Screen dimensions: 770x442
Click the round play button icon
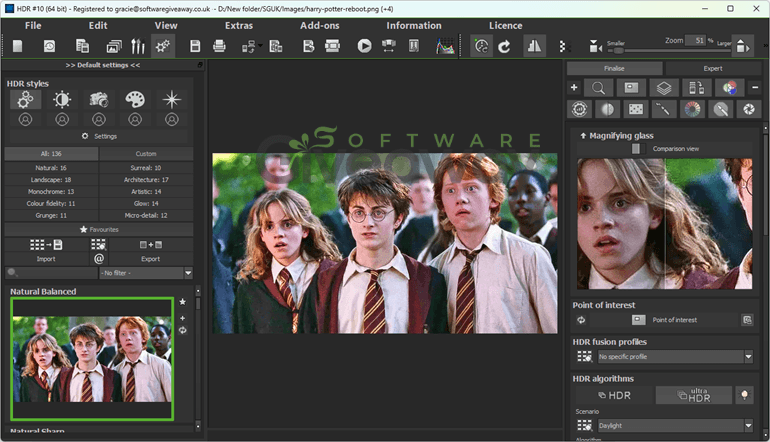click(364, 46)
